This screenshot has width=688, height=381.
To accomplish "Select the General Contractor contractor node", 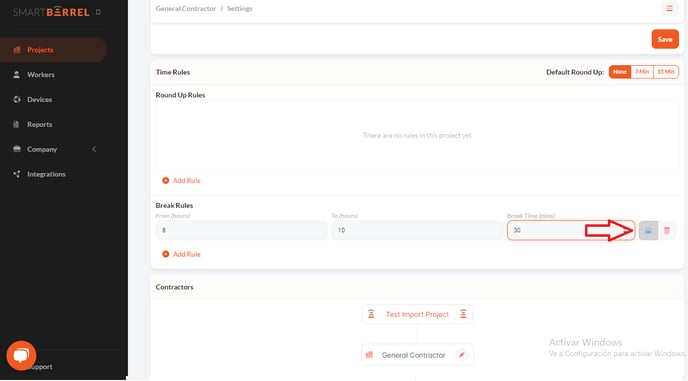I will click(x=417, y=355).
